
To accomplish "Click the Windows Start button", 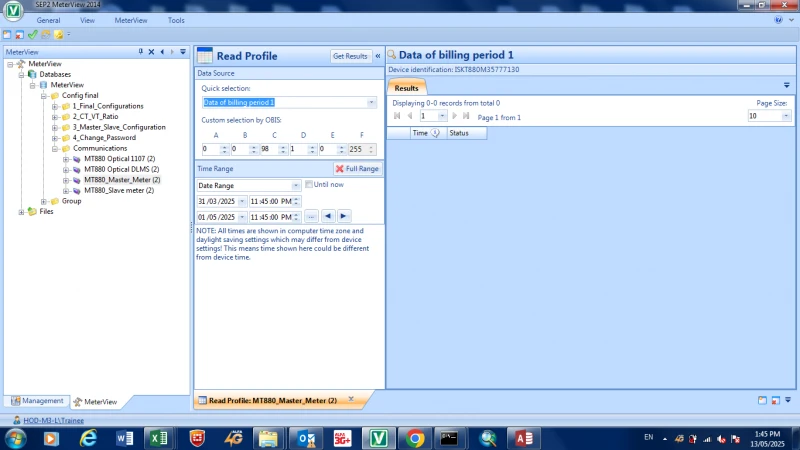I will [x=15, y=439].
